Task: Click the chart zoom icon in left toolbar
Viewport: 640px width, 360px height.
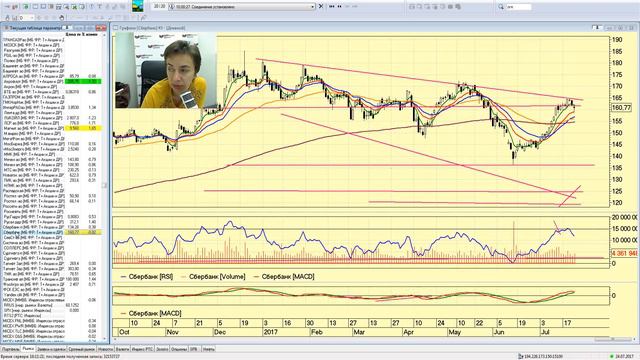Action: point(15,18)
